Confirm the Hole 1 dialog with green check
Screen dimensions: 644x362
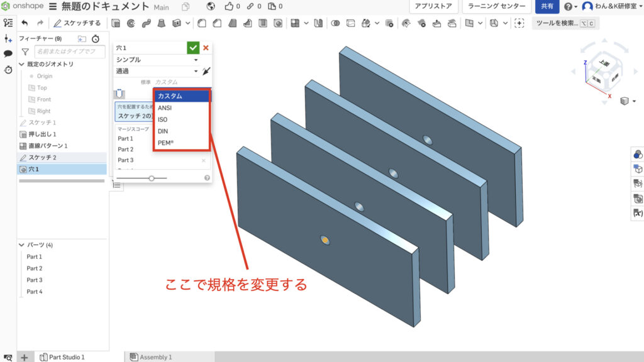tap(193, 48)
